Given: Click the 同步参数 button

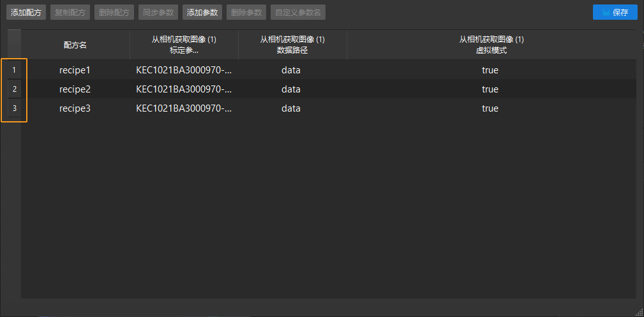Looking at the screenshot, I should click(x=158, y=12).
